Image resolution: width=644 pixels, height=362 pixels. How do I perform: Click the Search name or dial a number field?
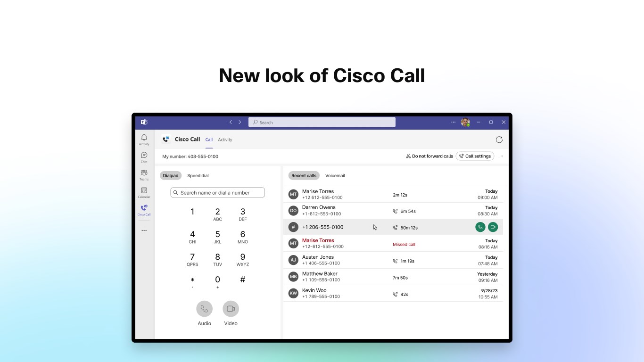coord(217,192)
